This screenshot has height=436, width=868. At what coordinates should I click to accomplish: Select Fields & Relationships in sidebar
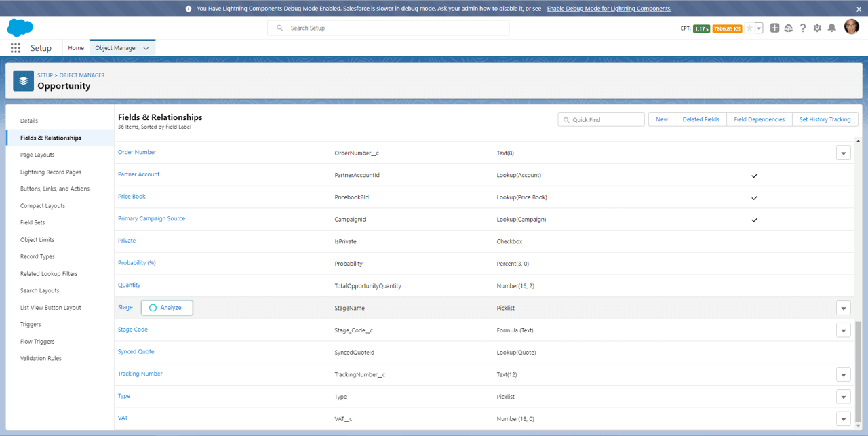click(x=51, y=138)
